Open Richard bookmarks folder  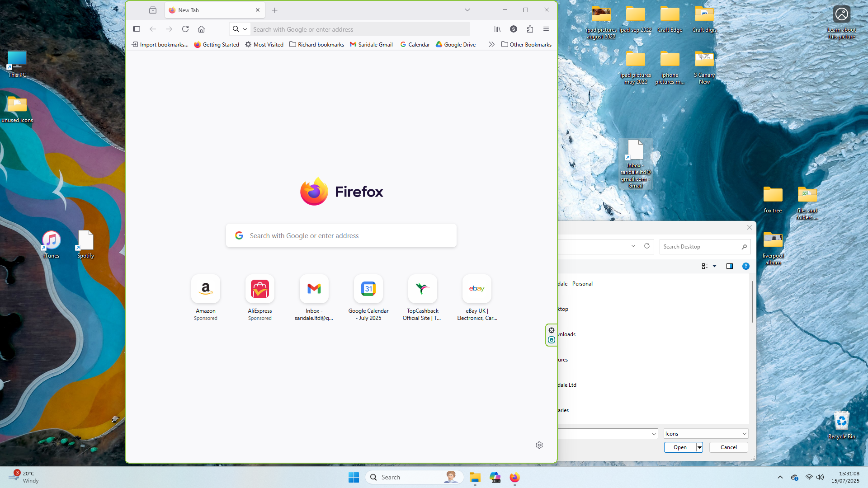(317, 44)
